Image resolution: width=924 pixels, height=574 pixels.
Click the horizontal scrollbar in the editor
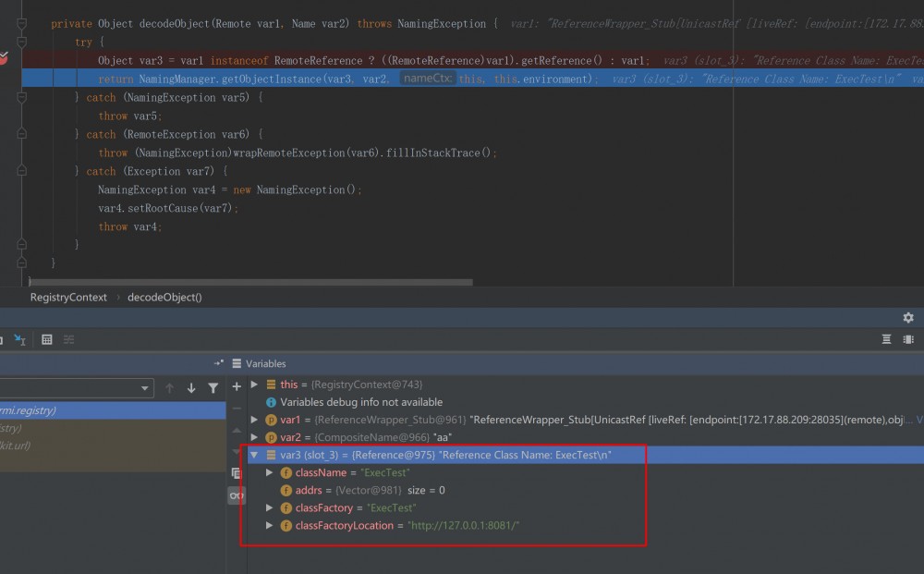(249, 283)
